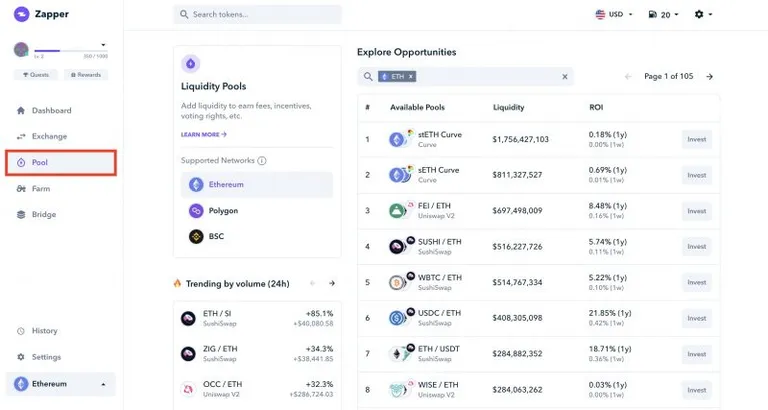Click the level progress bar
768x410 pixels.
[x=71, y=50]
